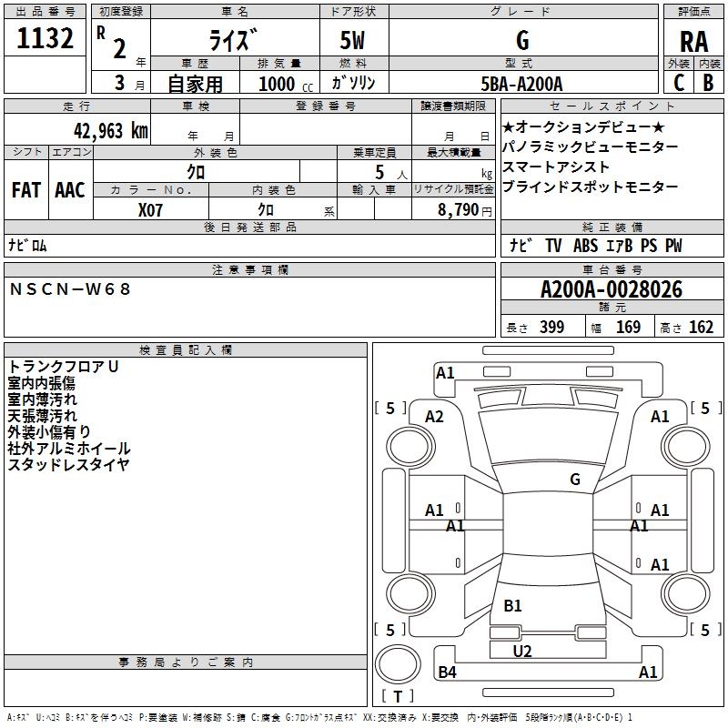Select the section header "注意事項欄"

click(249, 269)
